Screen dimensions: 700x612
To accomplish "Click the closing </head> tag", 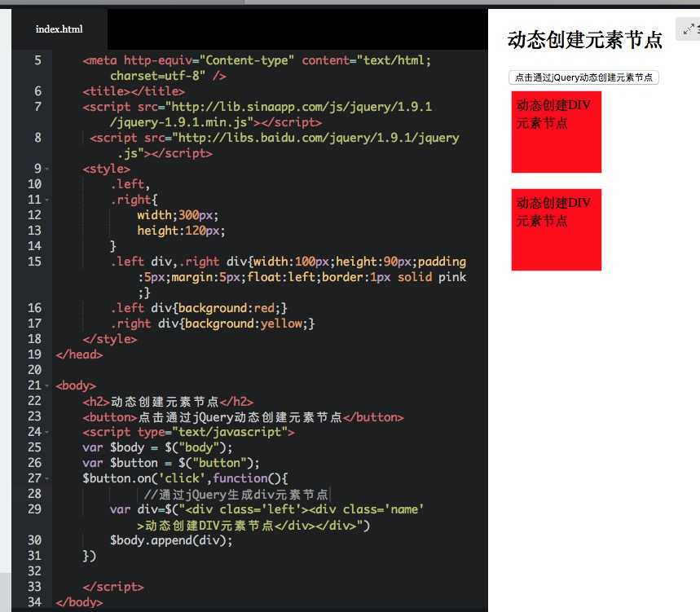I will pos(79,354).
